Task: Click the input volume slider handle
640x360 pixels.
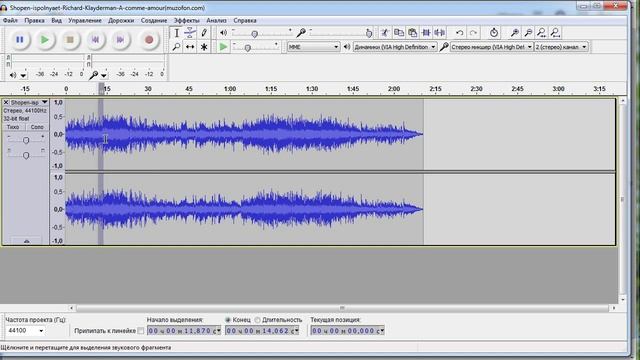Action: (x=369, y=34)
